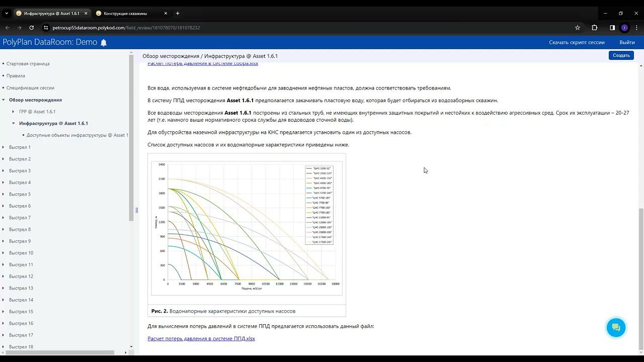Viewport: 644px width, 362px height.
Task: Reload the page
Action: pos(32,28)
